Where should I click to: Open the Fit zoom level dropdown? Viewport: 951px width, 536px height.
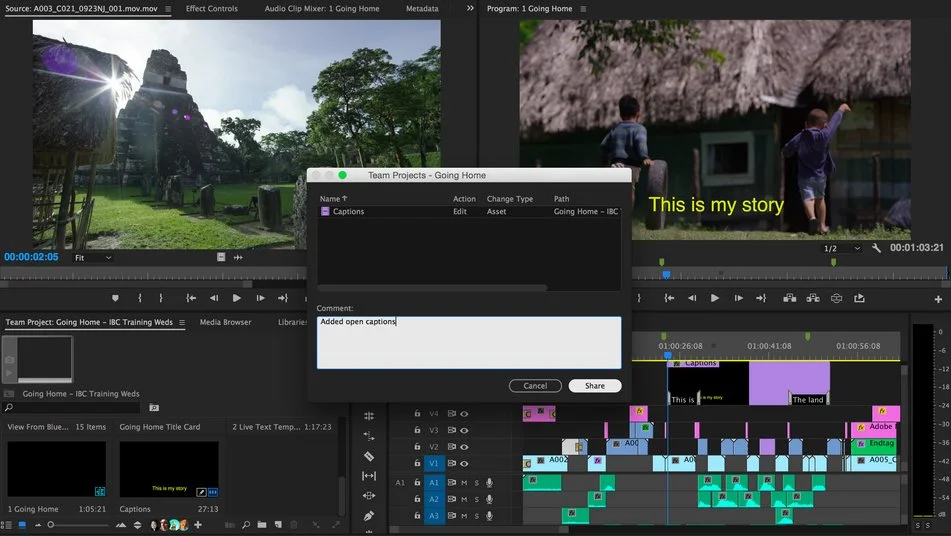click(94, 257)
